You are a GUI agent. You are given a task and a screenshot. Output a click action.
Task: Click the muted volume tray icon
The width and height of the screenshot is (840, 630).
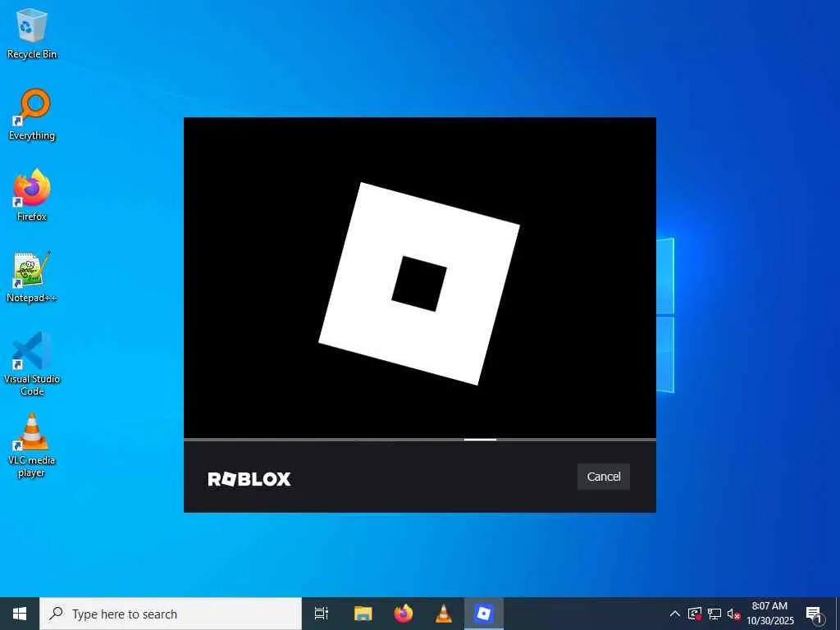(733, 614)
